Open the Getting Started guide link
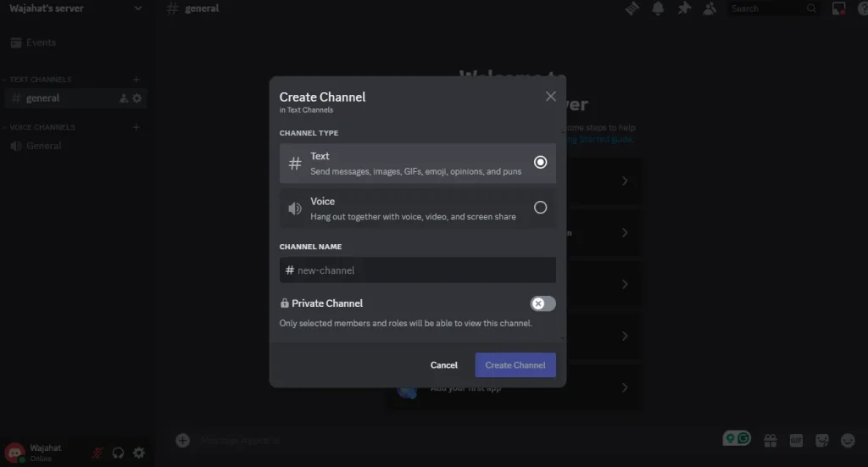This screenshot has height=467, width=868. coord(599,140)
